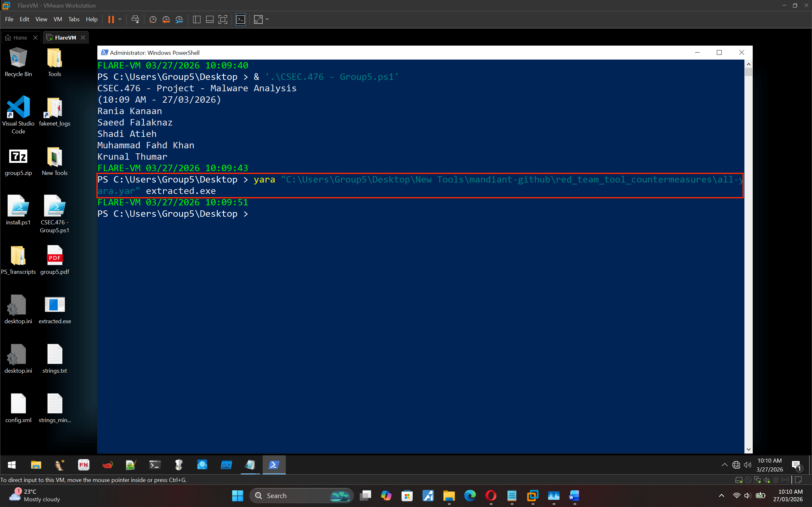Take a snapshot of the VM
This screenshot has width=812, height=507.
coord(153,19)
